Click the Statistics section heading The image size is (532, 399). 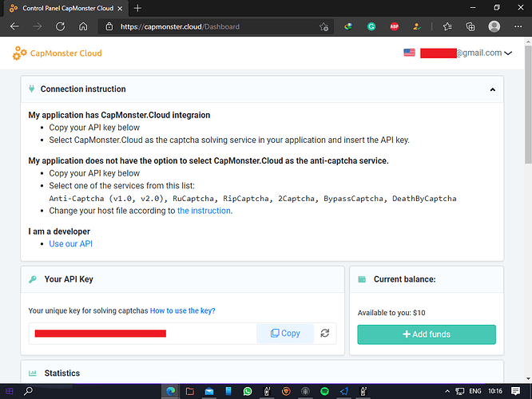62,373
